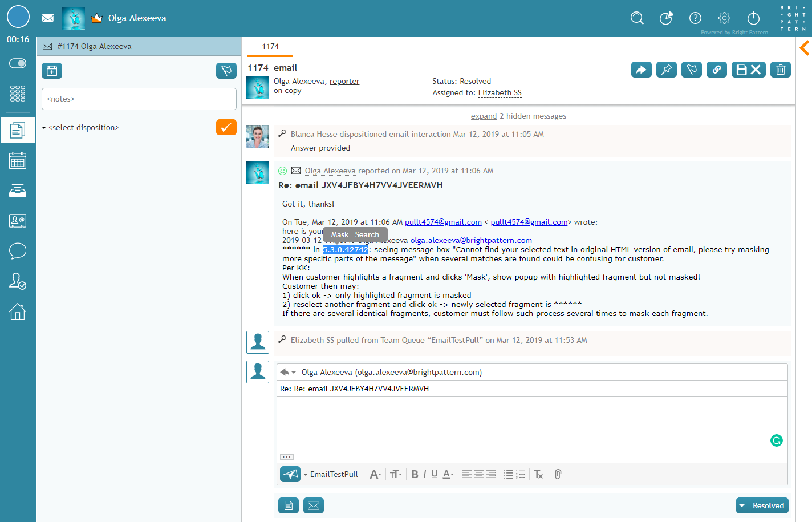Viewport: 812px width, 522px height.
Task: Align text left
Action: [x=466, y=474]
